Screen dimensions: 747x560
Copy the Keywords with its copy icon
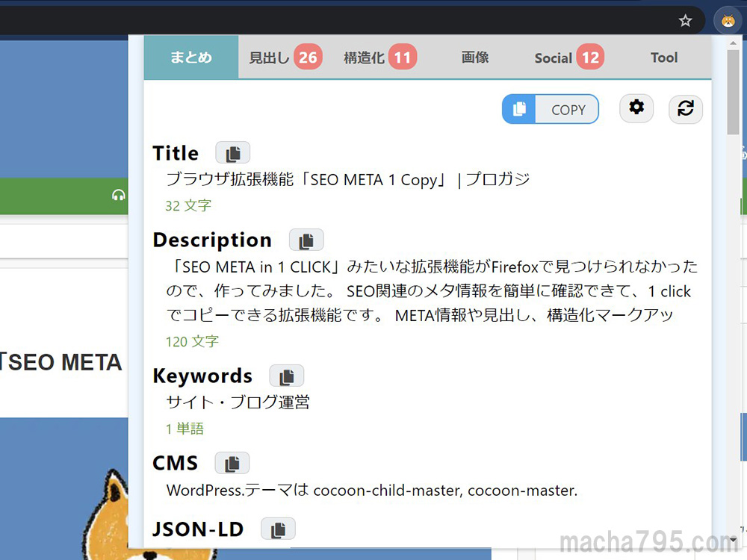286,376
